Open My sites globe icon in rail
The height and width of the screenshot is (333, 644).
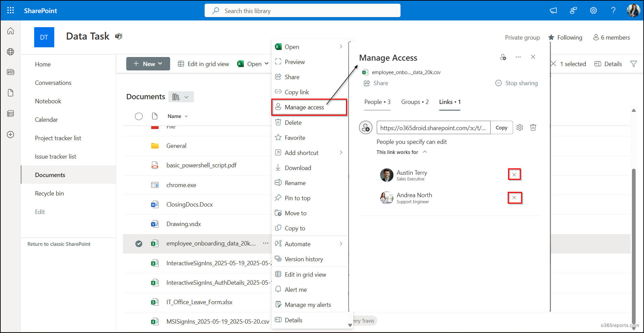tap(11, 52)
